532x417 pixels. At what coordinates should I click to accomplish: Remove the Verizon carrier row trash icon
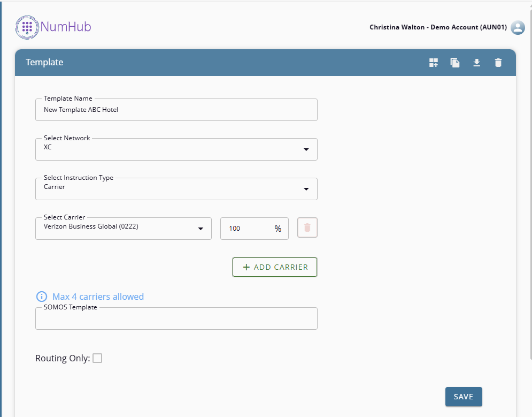click(307, 228)
